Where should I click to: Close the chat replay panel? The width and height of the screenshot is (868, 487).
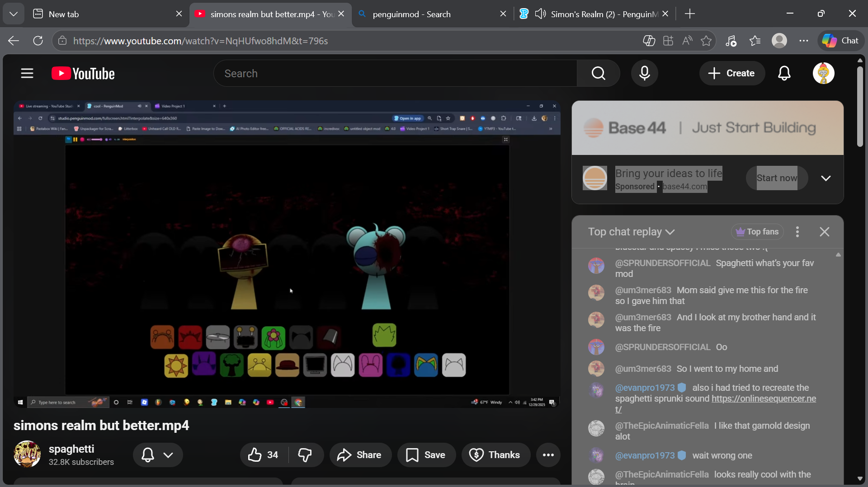click(x=825, y=232)
